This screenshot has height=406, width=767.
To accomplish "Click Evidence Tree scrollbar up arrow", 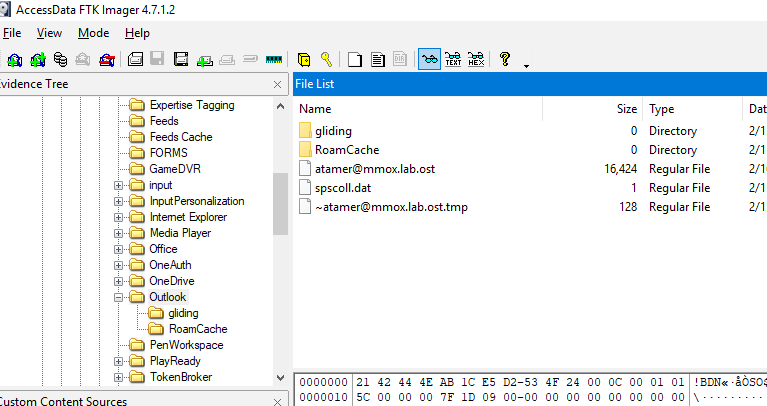I will coord(280,106).
